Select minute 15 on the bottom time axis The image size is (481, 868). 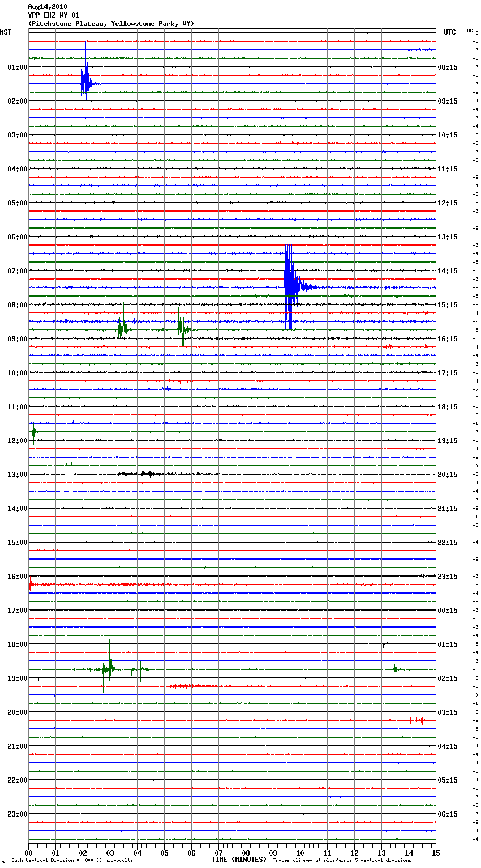point(435,853)
